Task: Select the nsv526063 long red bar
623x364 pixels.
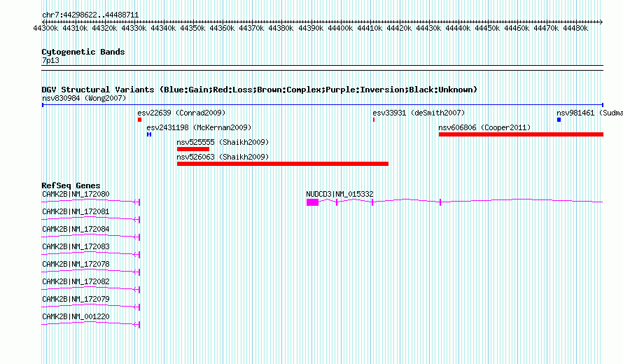Action: [x=283, y=164]
